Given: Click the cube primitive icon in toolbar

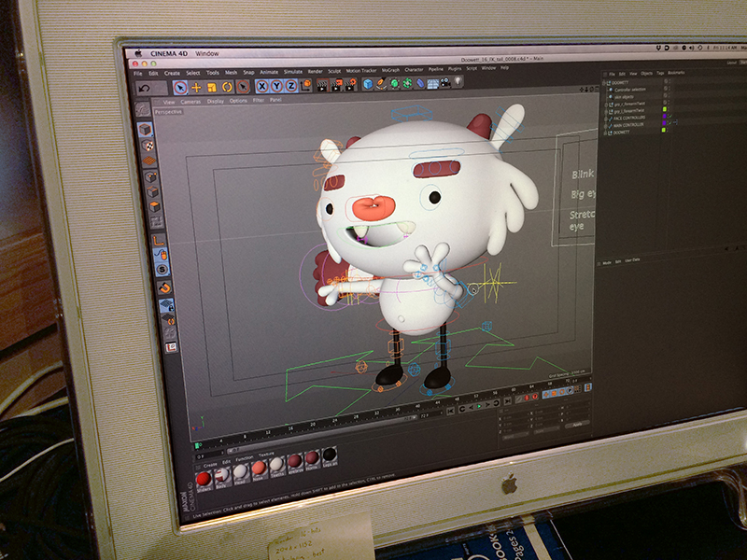Looking at the screenshot, I should [x=368, y=84].
